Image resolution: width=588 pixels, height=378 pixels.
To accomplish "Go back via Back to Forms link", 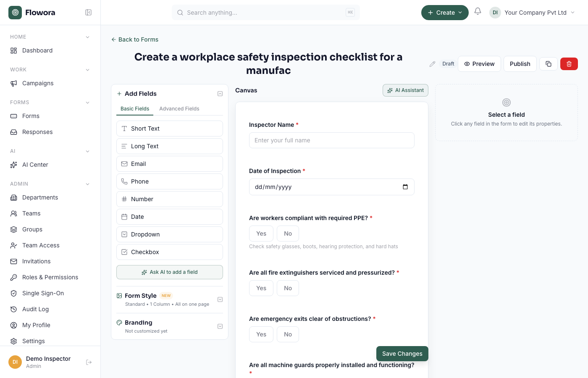I will click(135, 39).
